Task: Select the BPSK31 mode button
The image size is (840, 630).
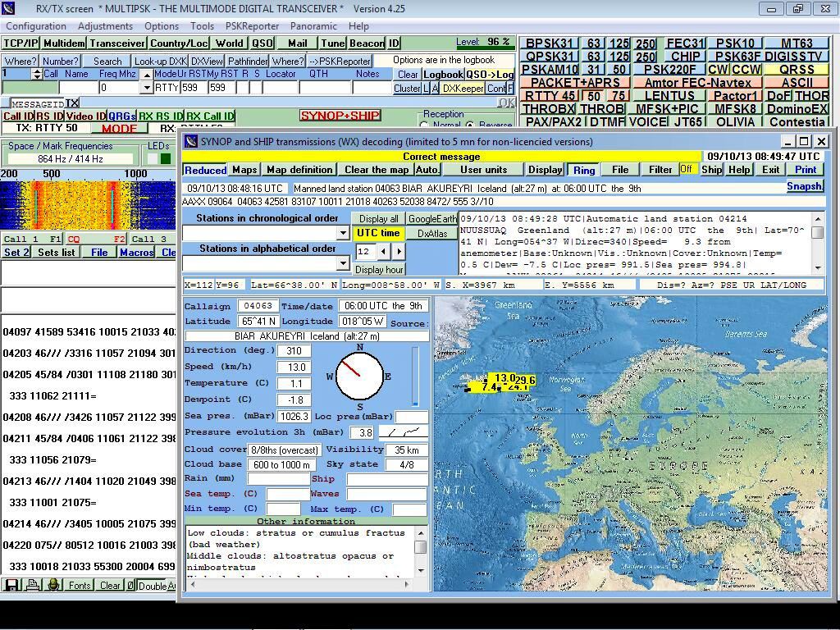Action: 549,43
